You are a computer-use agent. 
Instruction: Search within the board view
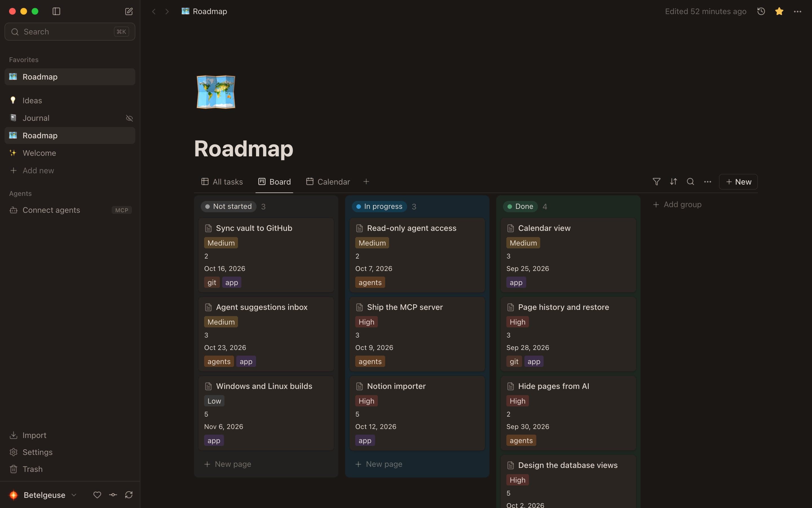(690, 182)
